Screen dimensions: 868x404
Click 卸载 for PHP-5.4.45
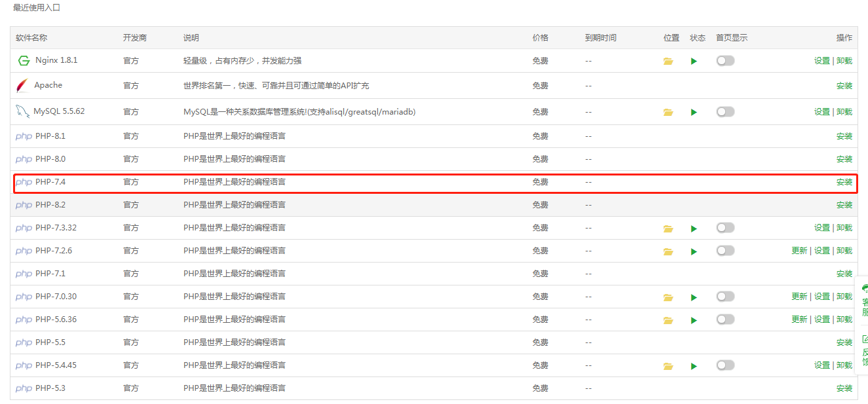tap(844, 365)
